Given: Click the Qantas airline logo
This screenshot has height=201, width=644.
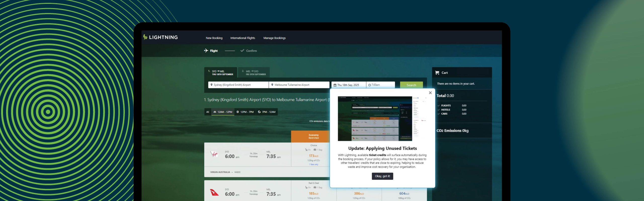Looking at the screenshot, I should (x=214, y=192).
